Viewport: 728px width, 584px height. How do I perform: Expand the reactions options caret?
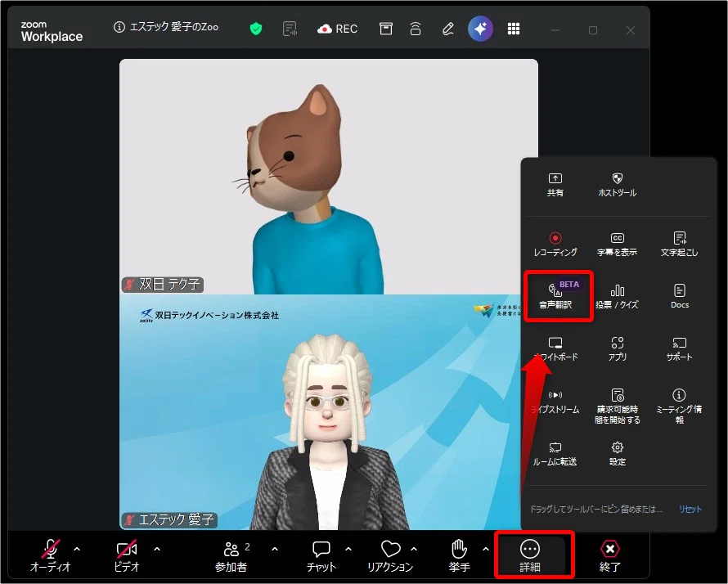click(x=414, y=549)
